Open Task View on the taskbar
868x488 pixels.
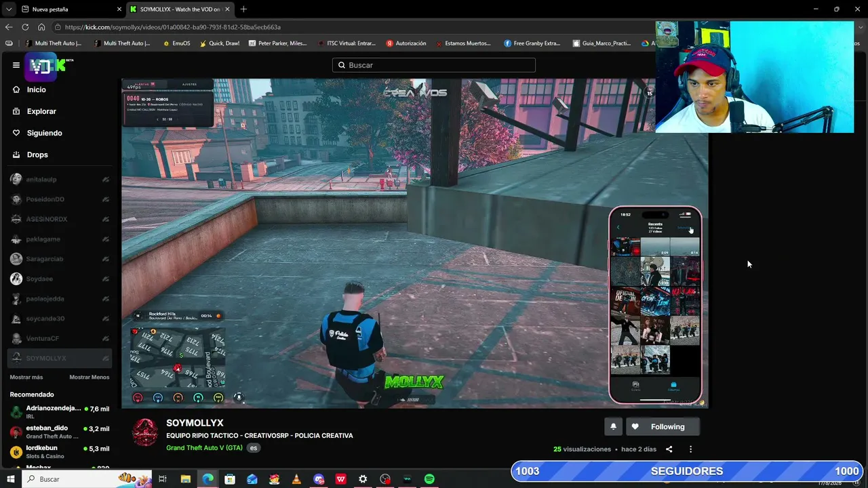(x=163, y=479)
